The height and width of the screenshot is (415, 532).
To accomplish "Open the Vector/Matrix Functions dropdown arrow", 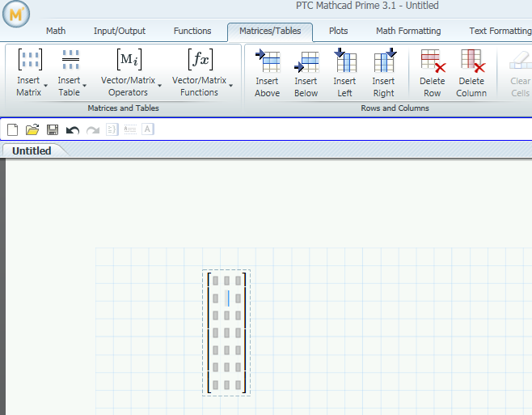I will pyautogui.click(x=230, y=86).
